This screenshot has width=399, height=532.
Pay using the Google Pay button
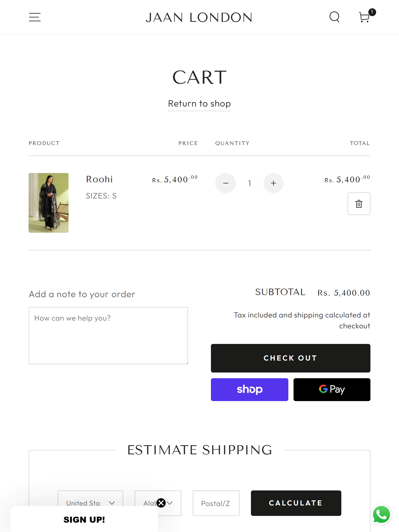click(x=332, y=390)
